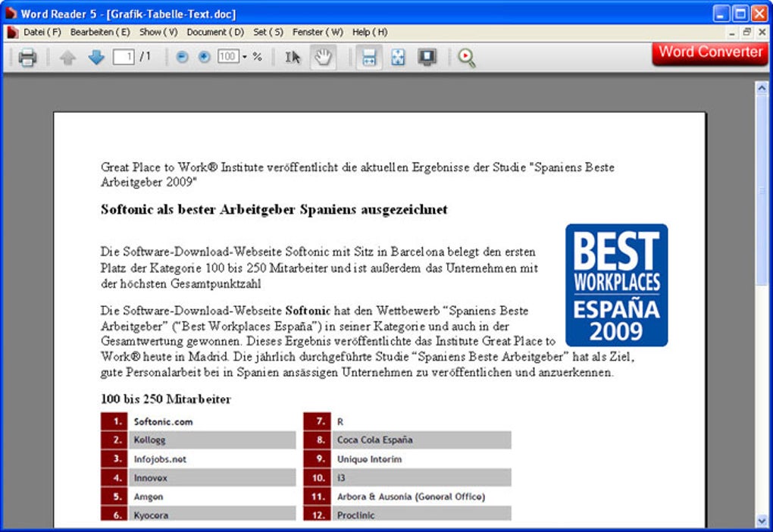
Task: Go to next page with down arrow
Action: pyautogui.click(x=96, y=57)
